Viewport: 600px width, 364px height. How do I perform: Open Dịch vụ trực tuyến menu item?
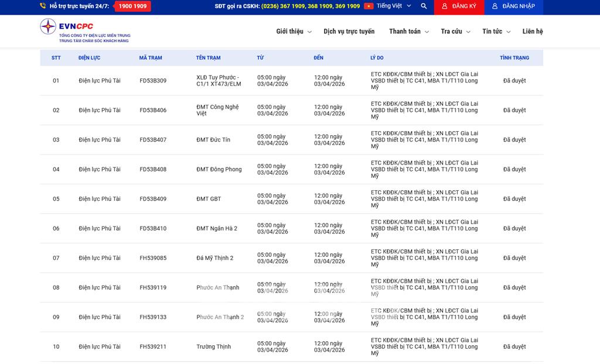pyautogui.click(x=349, y=32)
